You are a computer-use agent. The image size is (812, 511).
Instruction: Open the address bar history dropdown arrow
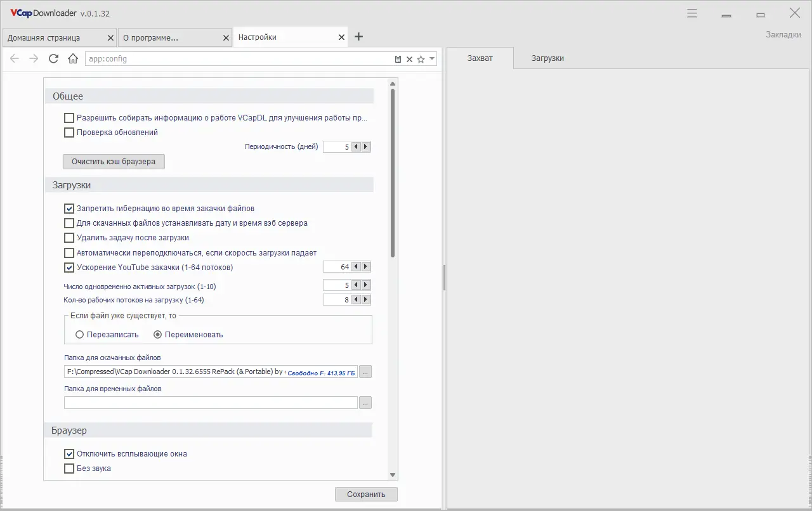point(432,59)
